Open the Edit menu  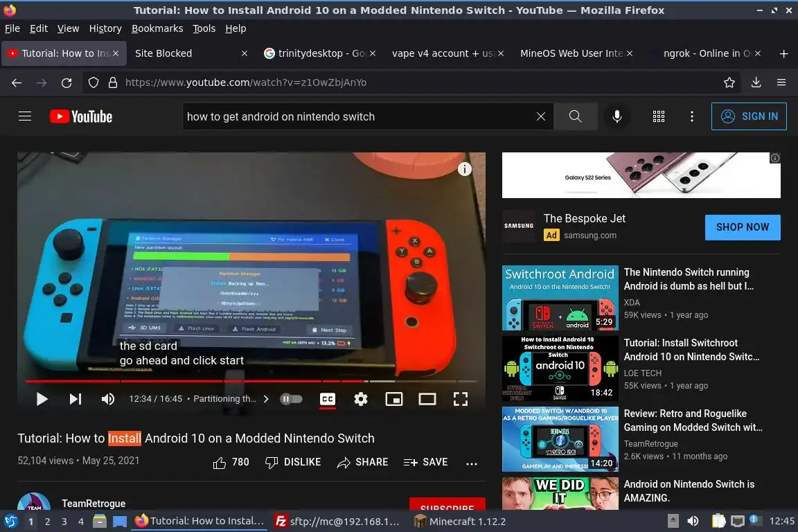pyautogui.click(x=39, y=28)
